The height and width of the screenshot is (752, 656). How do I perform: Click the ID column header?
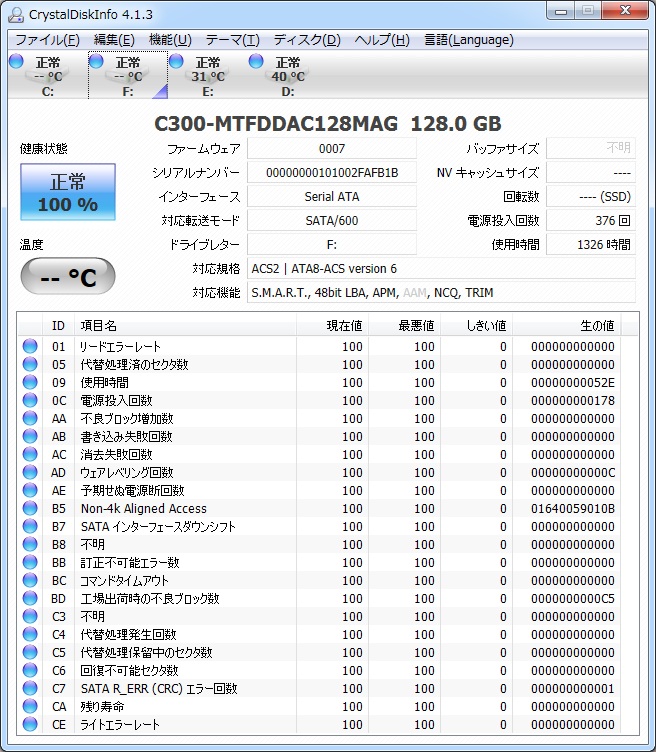pyautogui.click(x=58, y=326)
